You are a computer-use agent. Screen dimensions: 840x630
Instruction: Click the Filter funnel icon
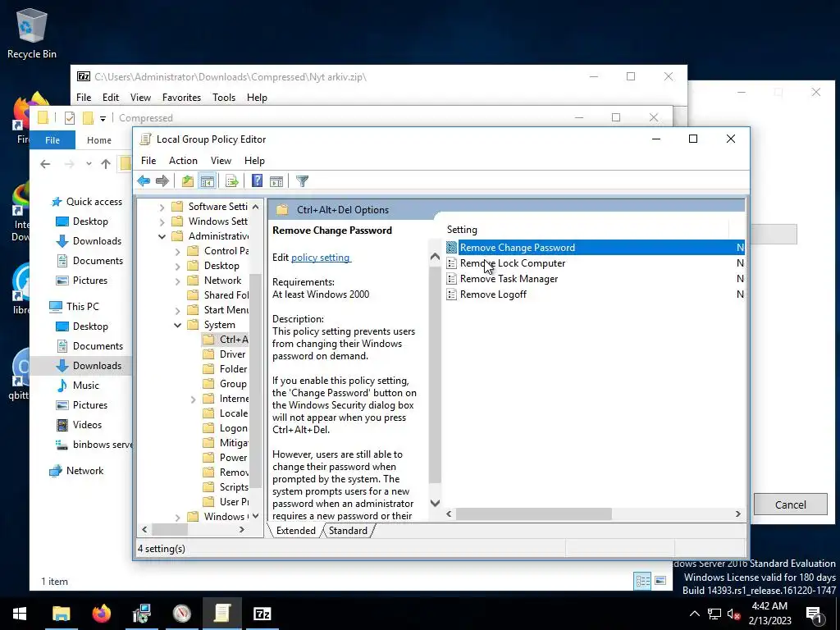[302, 181]
